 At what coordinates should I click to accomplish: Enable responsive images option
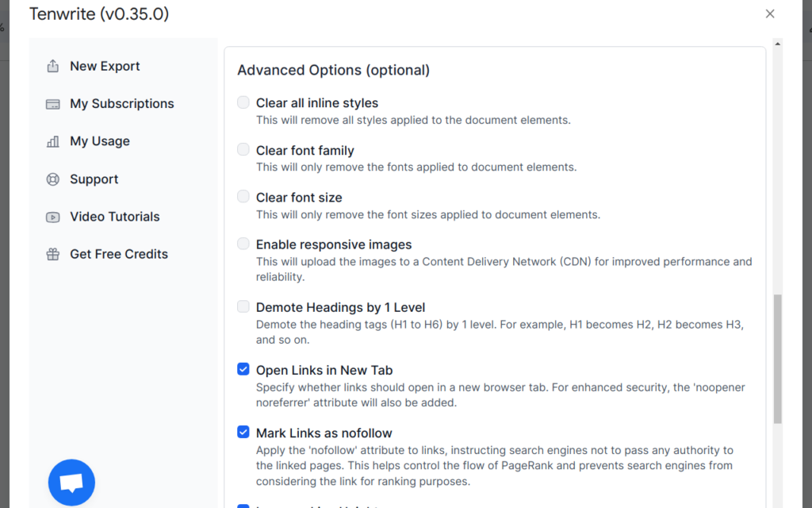coord(243,243)
